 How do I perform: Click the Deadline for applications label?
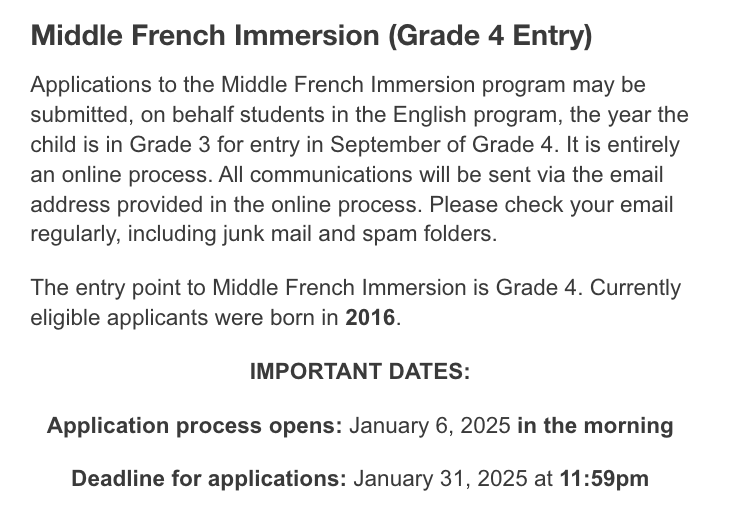coord(209,479)
